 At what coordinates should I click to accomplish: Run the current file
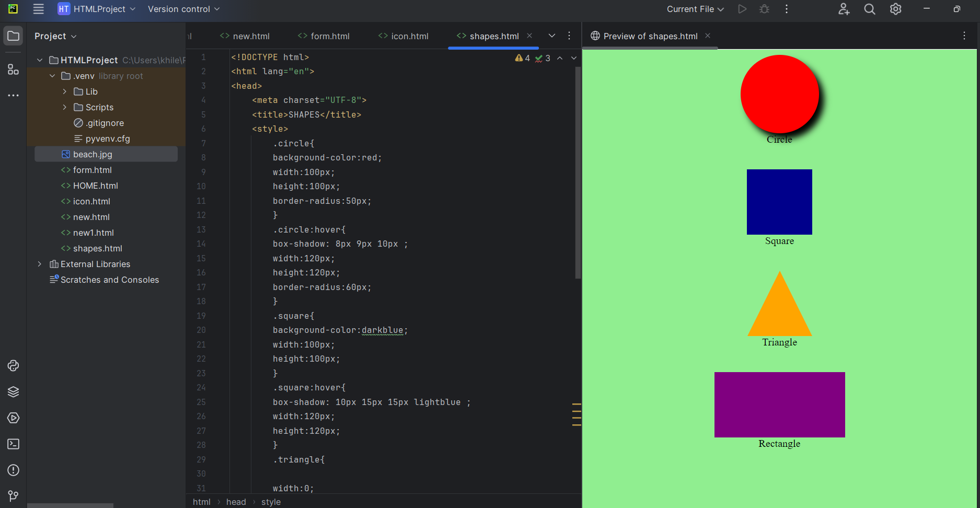pyautogui.click(x=742, y=9)
